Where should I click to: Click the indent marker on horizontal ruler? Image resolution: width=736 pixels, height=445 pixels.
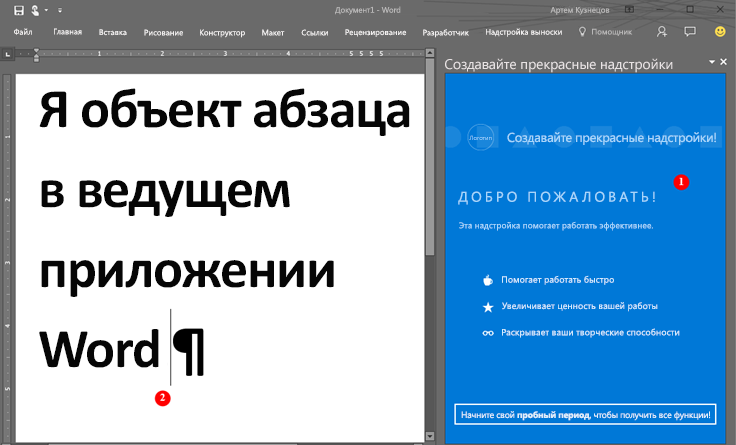click(x=36, y=55)
